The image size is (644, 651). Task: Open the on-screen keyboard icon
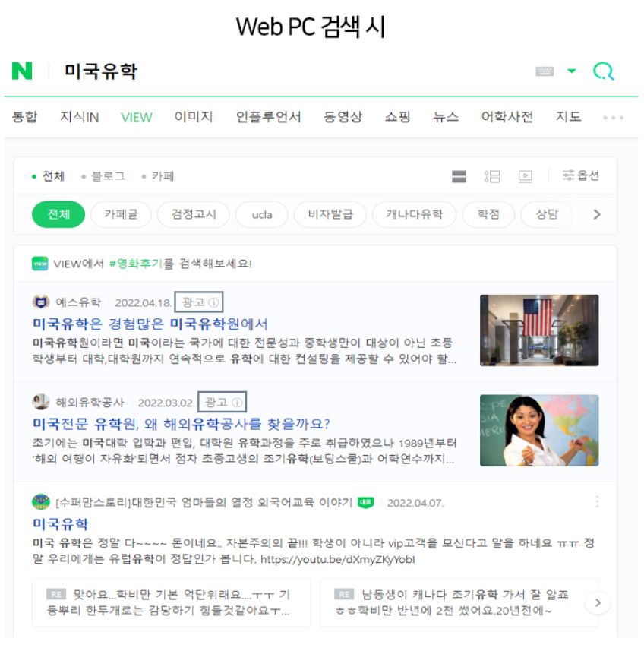click(x=545, y=71)
